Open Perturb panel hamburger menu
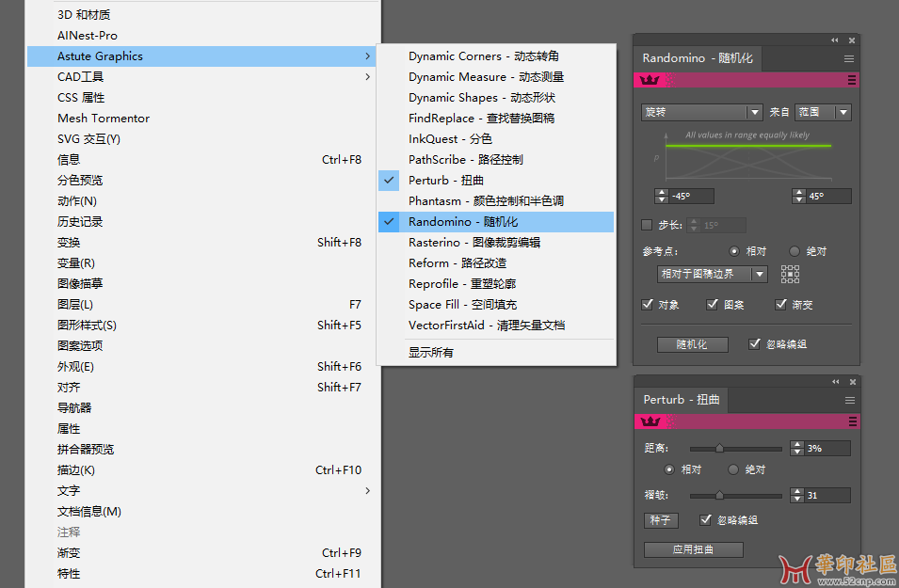This screenshot has width=899, height=588. pos(850,400)
